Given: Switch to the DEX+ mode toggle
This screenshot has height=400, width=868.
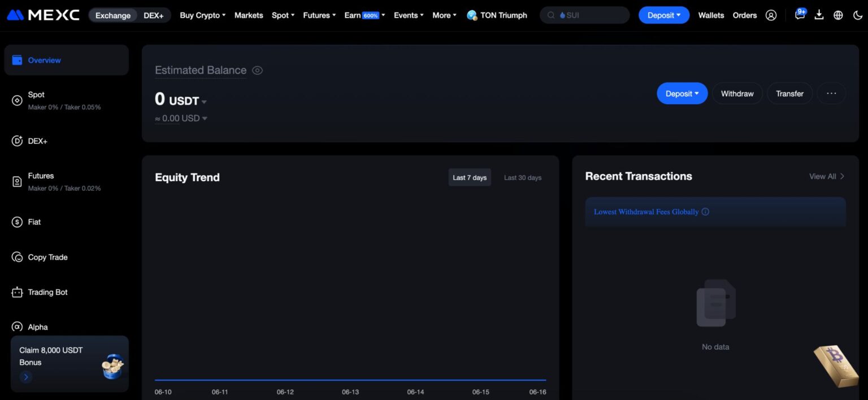Looking at the screenshot, I should 153,15.
